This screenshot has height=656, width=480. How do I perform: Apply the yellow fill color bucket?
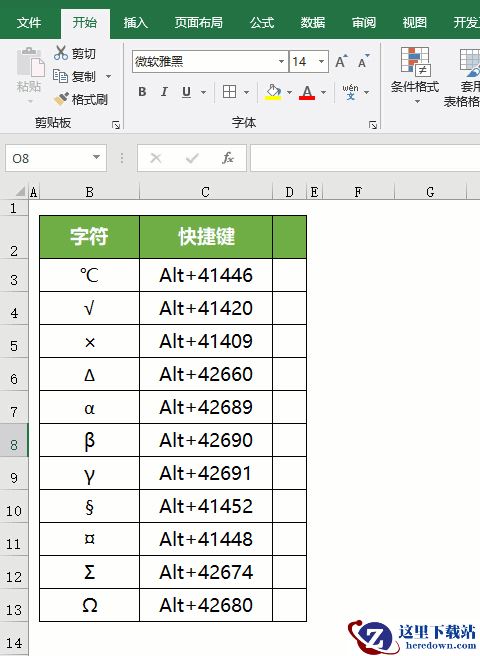[273, 92]
